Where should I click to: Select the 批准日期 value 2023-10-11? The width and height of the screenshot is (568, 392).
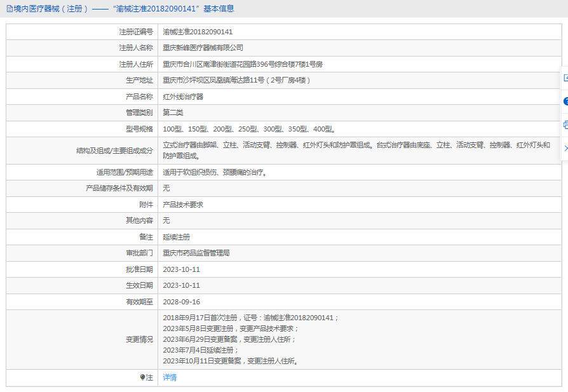182,269
